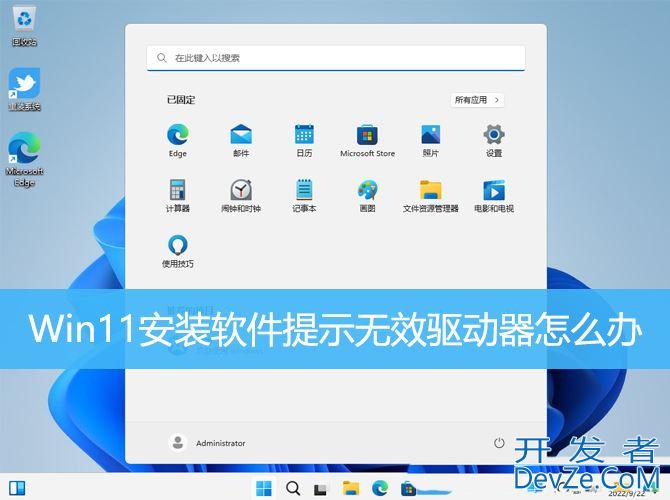Screen dimensions: 670x500
Task: Open Microsoft Store from pinned apps
Action: [x=367, y=141]
